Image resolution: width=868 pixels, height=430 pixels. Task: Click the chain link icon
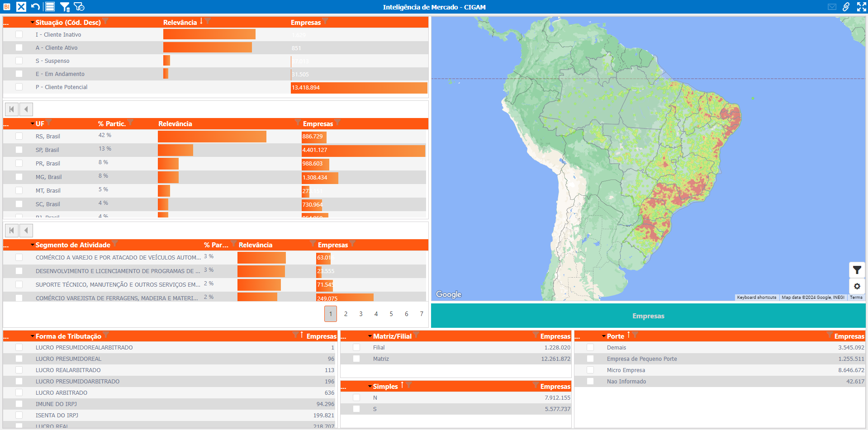click(846, 7)
